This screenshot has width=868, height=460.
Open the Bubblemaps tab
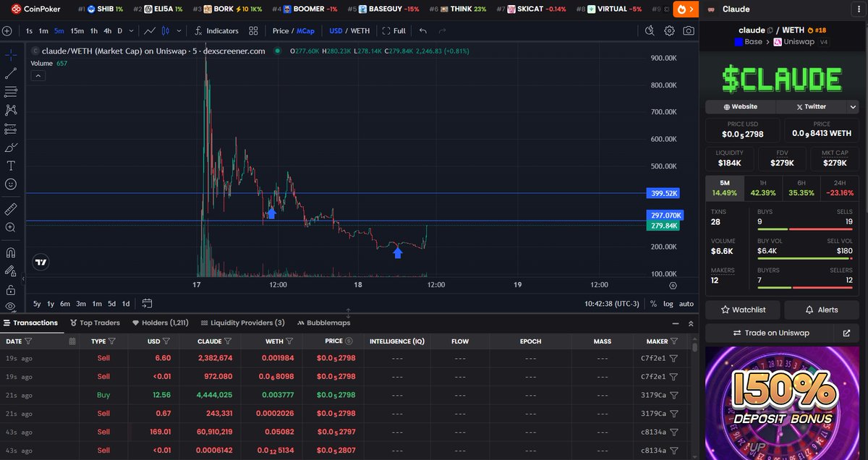tap(323, 323)
